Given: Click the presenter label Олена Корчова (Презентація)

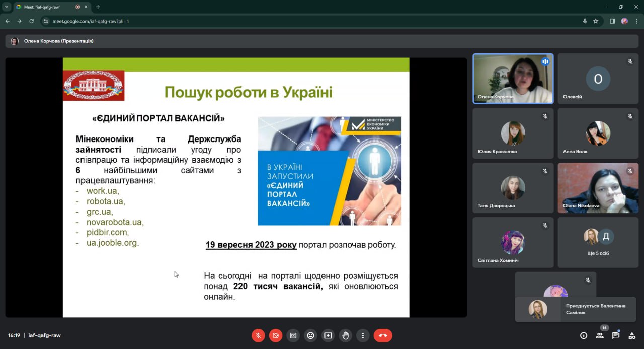Looking at the screenshot, I should pyautogui.click(x=58, y=41).
